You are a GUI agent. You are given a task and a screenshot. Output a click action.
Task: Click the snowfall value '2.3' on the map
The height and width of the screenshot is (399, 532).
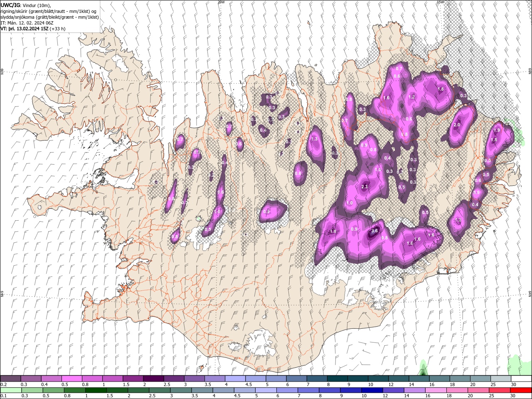[x=365, y=187]
